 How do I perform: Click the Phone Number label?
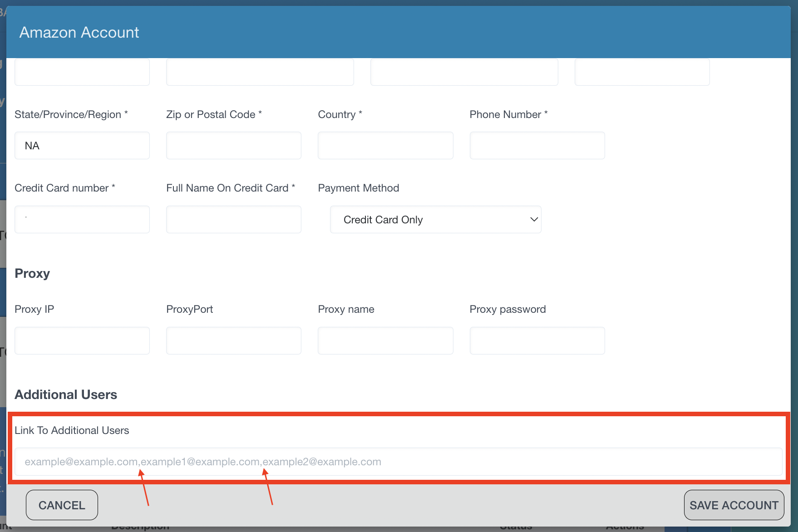click(x=509, y=114)
